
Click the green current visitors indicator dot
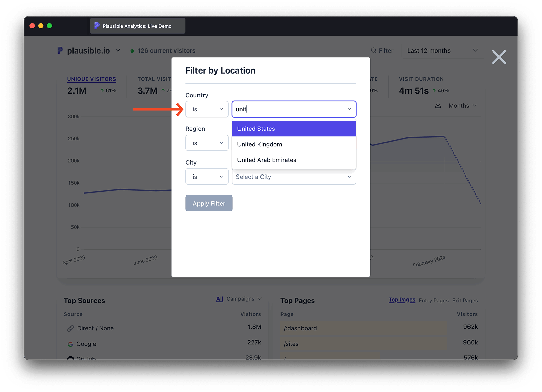(x=132, y=50)
